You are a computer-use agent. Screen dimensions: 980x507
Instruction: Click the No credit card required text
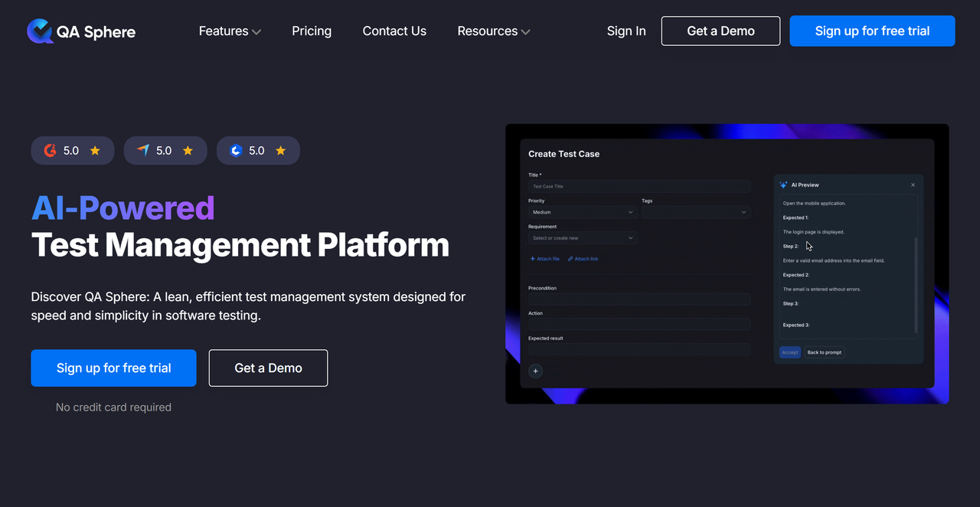113,407
